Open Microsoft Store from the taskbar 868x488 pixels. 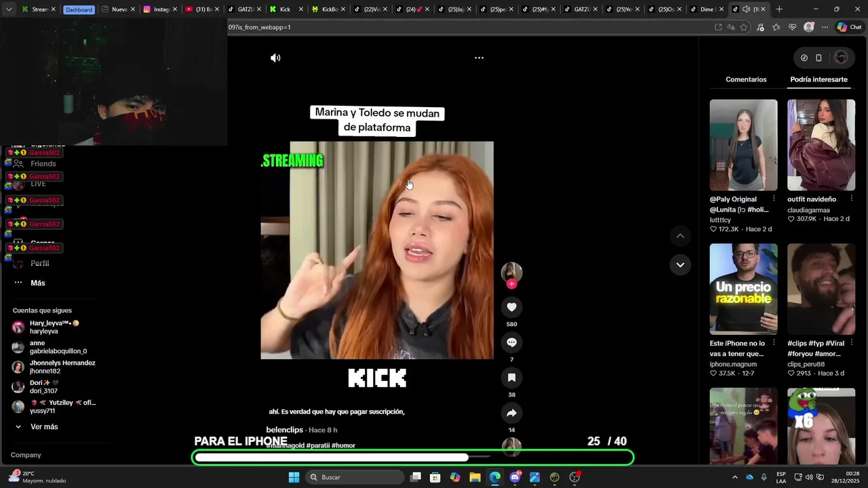tap(435, 477)
